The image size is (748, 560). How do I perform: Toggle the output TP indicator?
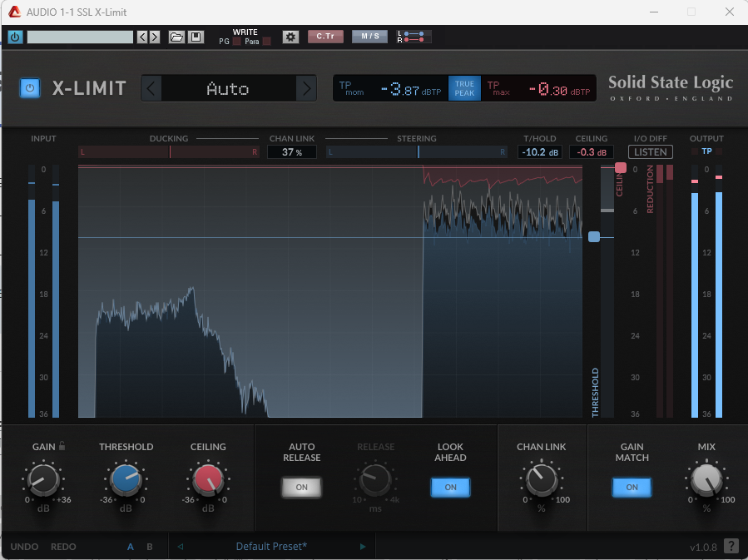click(x=706, y=151)
